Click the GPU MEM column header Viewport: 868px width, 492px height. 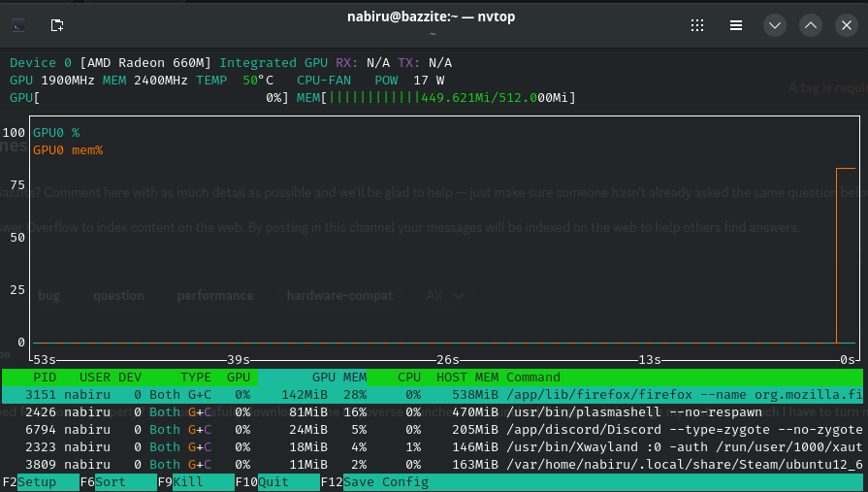coord(339,377)
